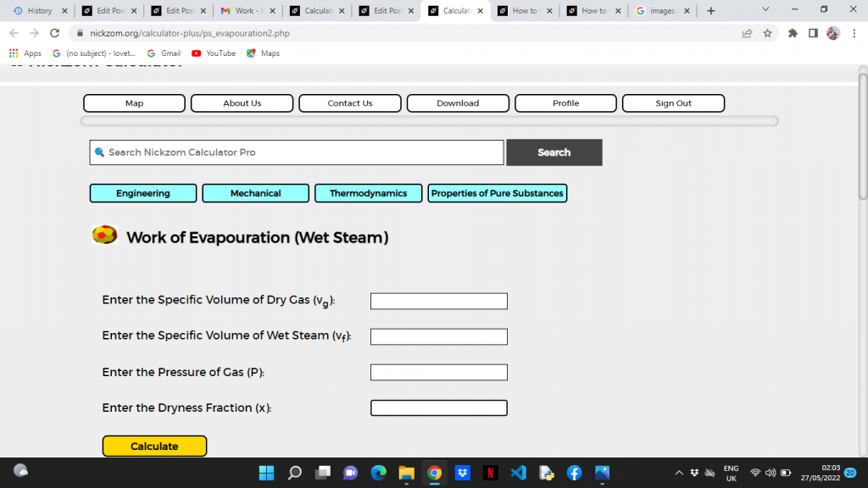This screenshot has height=488, width=868.
Task: Open File Explorer from the taskbar
Action: tap(406, 473)
